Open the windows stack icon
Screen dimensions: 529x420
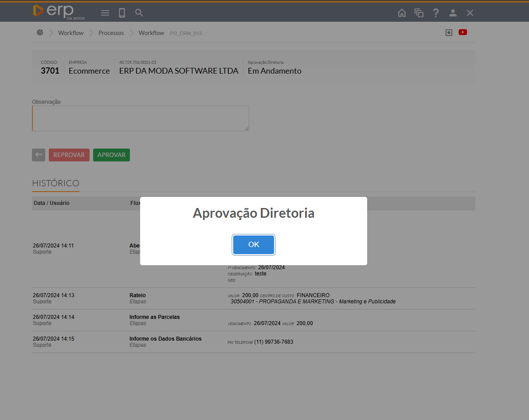tap(419, 13)
